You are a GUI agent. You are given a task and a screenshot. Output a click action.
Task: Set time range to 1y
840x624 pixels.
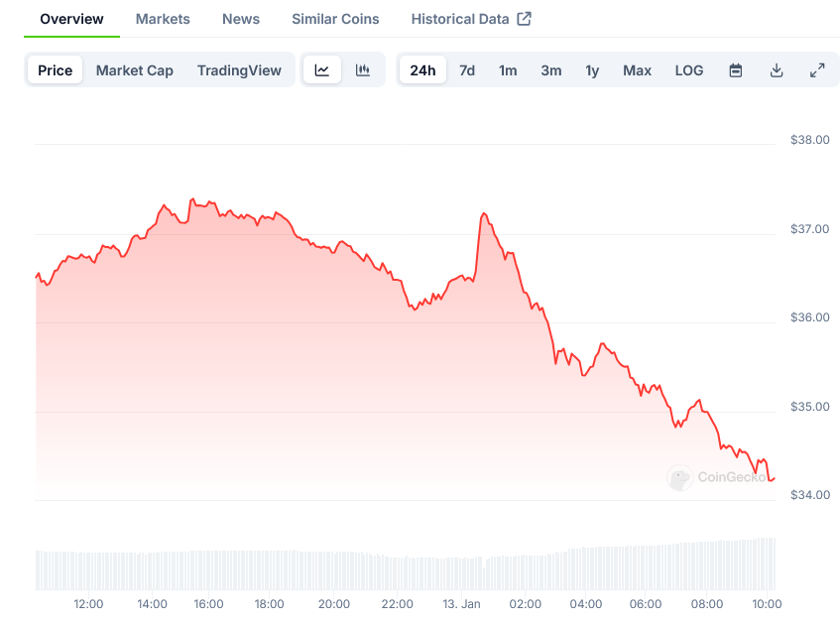(x=592, y=70)
